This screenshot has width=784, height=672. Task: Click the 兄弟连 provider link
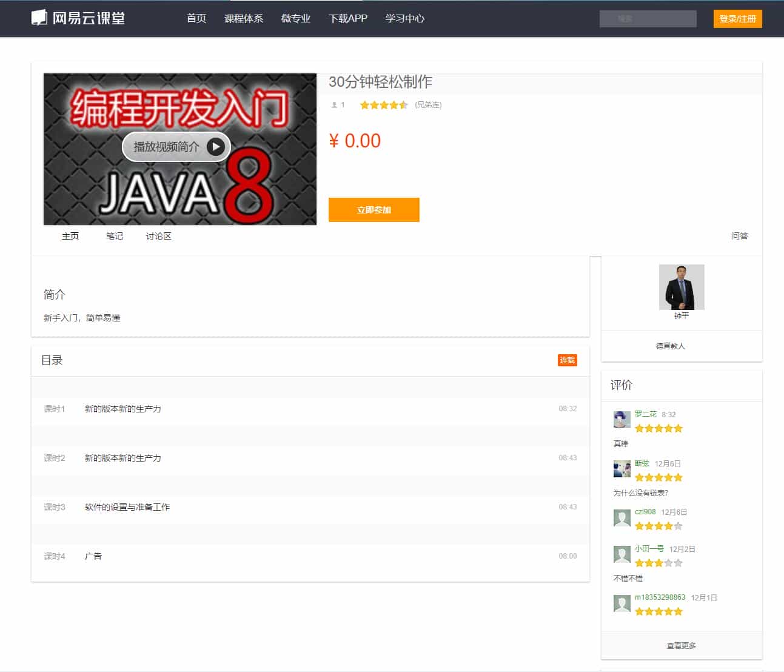click(429, 105)
